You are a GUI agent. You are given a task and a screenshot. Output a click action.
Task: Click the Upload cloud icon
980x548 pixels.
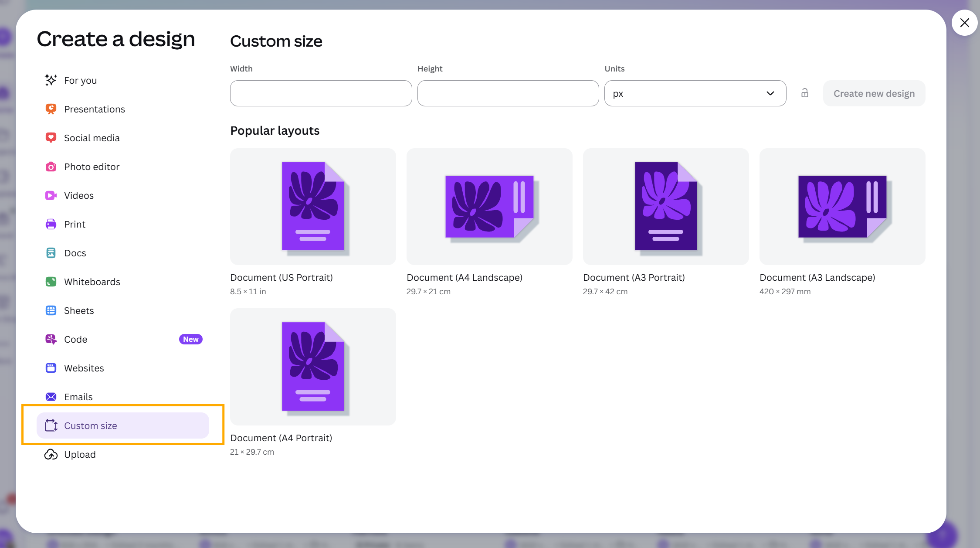tap(51, 454)
